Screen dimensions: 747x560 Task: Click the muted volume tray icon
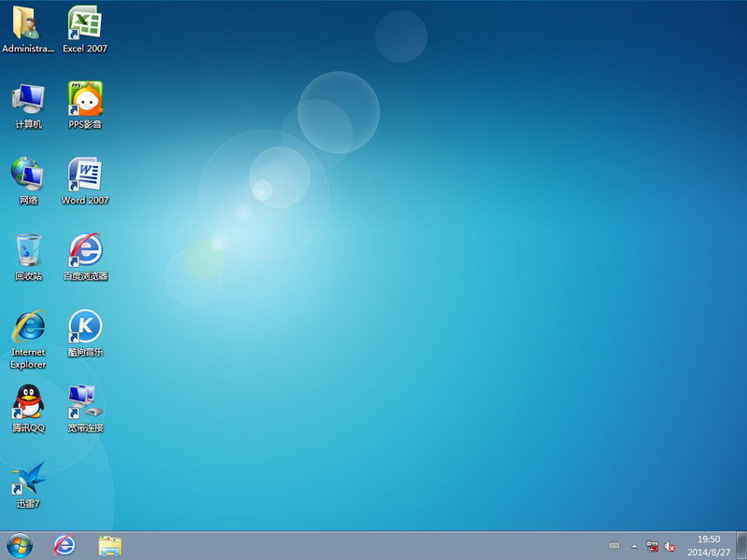pyautogui.click(x=669, y=546)
